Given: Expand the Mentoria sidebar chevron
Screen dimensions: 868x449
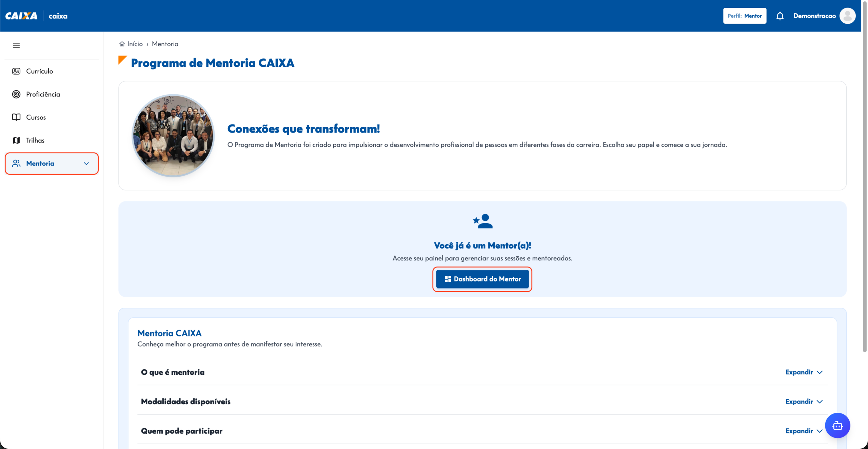Looking at the screenshot, I should (x=86, y=163).
